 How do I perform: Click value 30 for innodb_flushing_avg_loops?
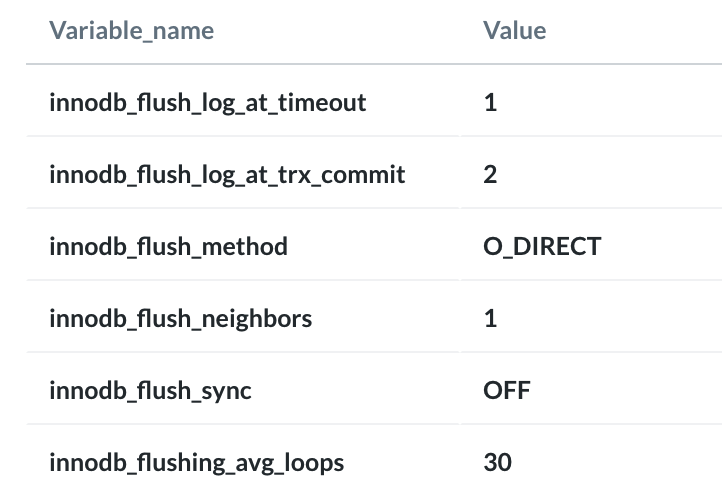pyautogui.click(x=497, y=462)
